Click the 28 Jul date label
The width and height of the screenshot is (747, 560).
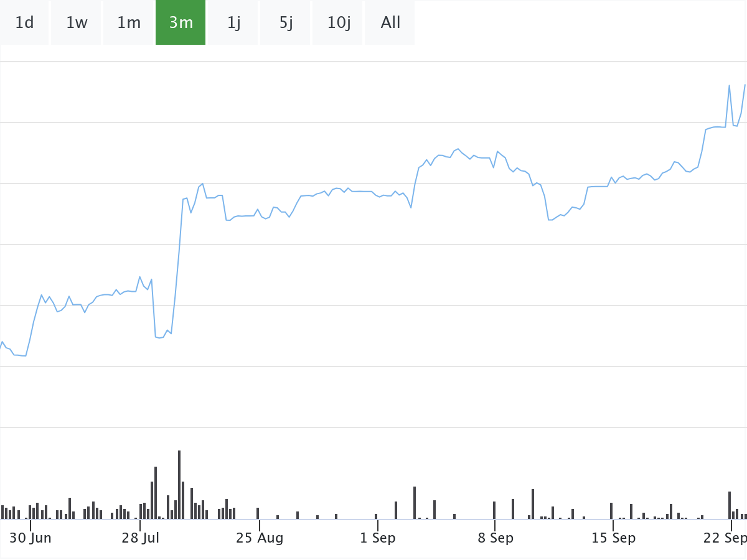140,538
